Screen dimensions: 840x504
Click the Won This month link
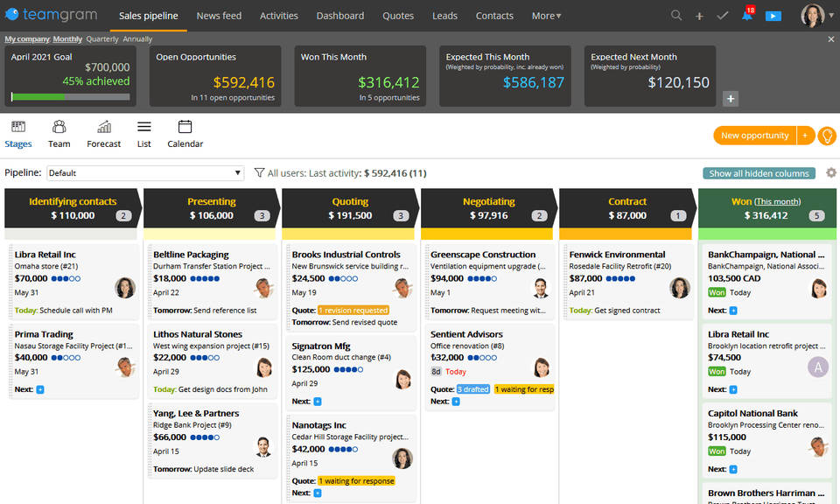[777, 201]
